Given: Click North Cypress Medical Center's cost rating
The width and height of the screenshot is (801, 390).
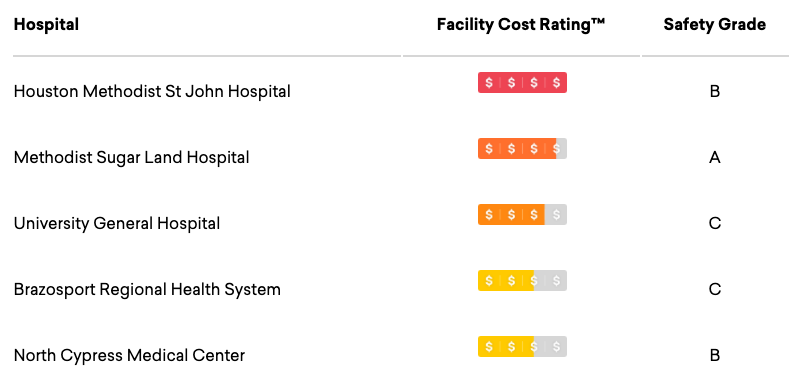Looking at the screenshot, I should 522,347.
